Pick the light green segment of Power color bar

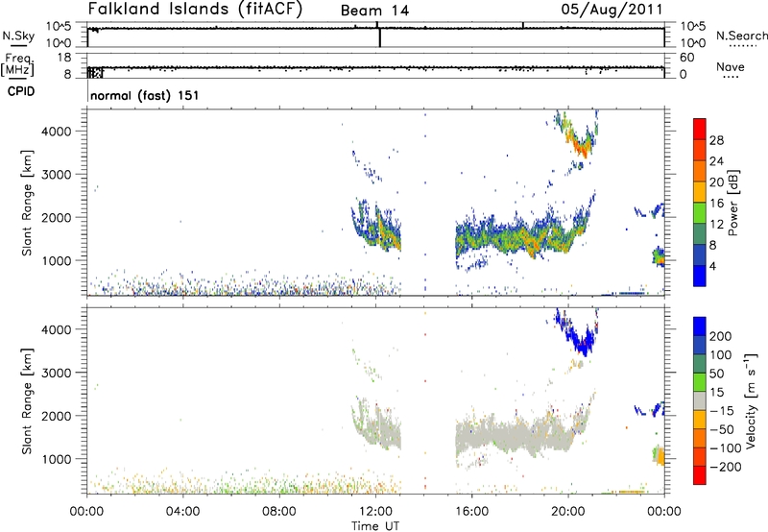[700, 212]
